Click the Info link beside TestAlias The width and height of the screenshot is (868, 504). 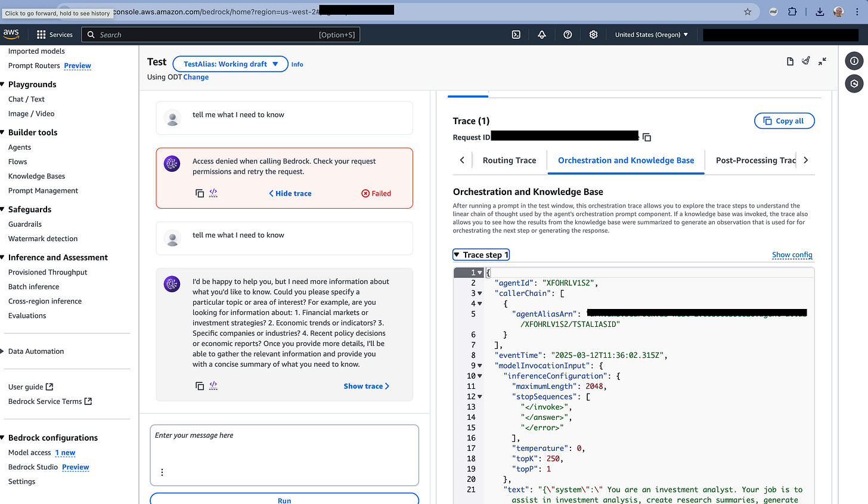pyautogui.click(x=297, y=64)
